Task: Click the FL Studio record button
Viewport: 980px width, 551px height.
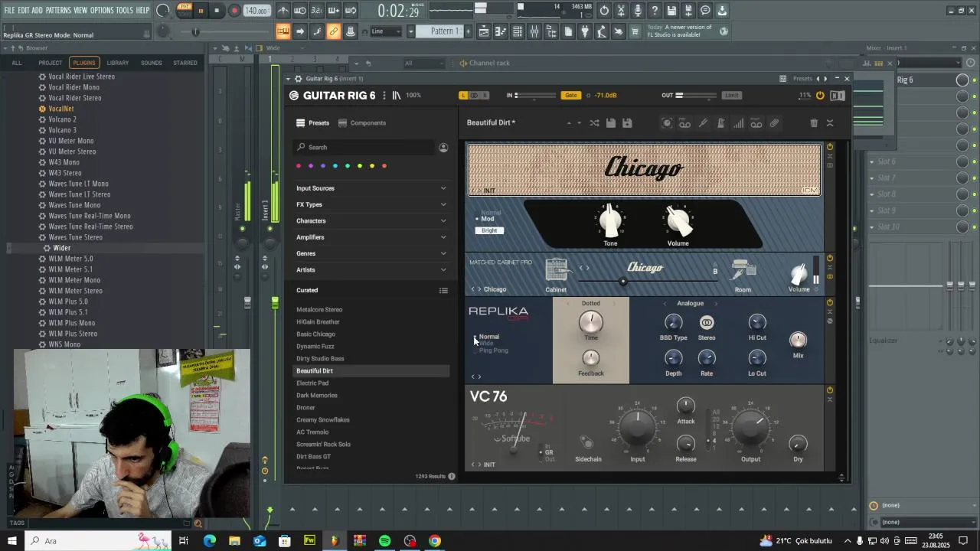Action: (234, 11)
